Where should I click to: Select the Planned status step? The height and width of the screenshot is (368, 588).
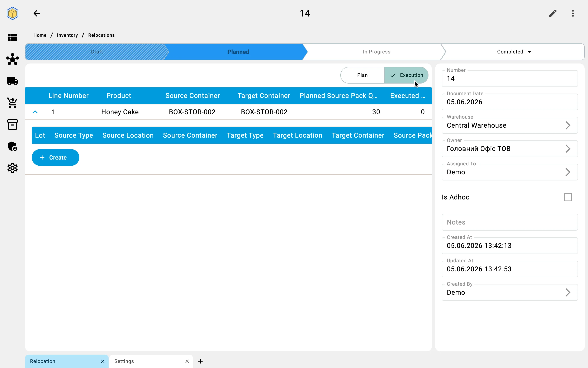coord(238,52)
